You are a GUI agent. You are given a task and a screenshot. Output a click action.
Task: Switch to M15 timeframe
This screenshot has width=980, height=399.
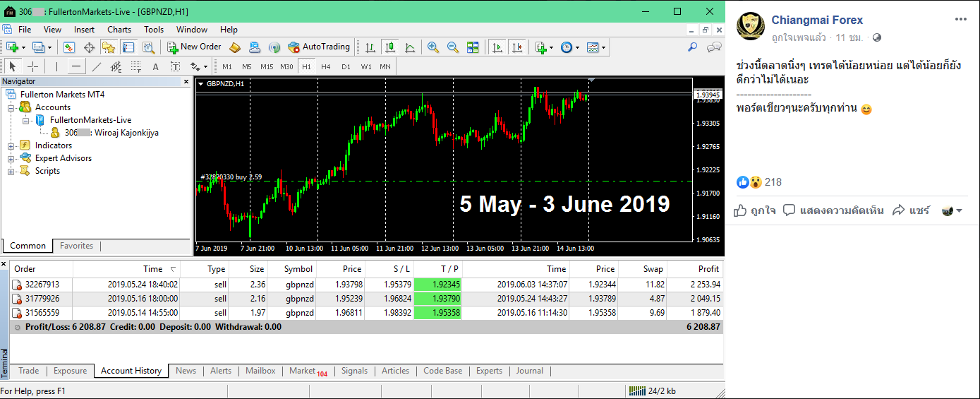[x=266, y=67]
